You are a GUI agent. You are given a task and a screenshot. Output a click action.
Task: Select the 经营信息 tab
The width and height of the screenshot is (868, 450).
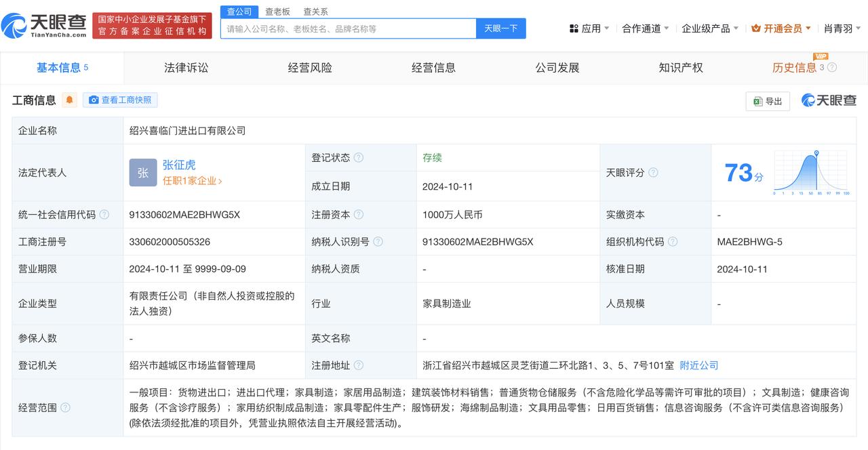[434, 68]
